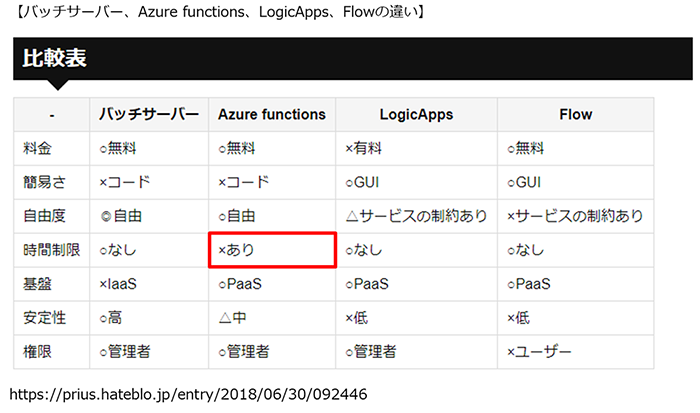Click the LogicApps column header
700x413 pixels.
[417, 115]
